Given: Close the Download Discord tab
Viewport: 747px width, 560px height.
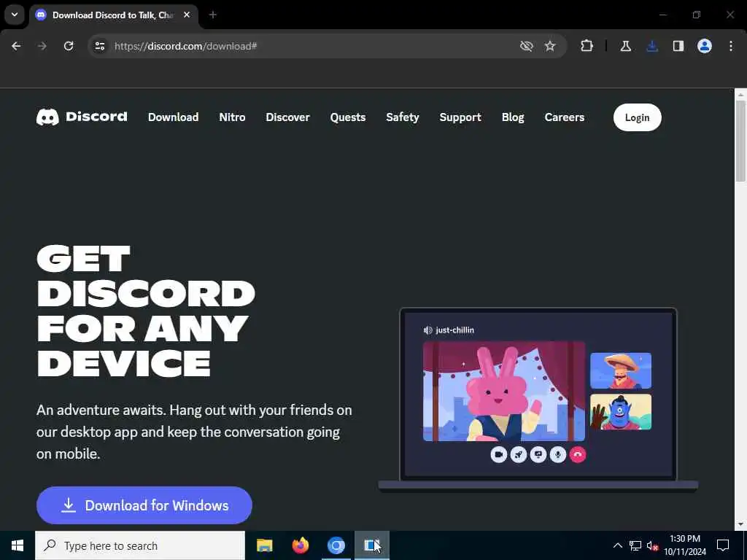Looking at the screenshot, I should (187, 15).
